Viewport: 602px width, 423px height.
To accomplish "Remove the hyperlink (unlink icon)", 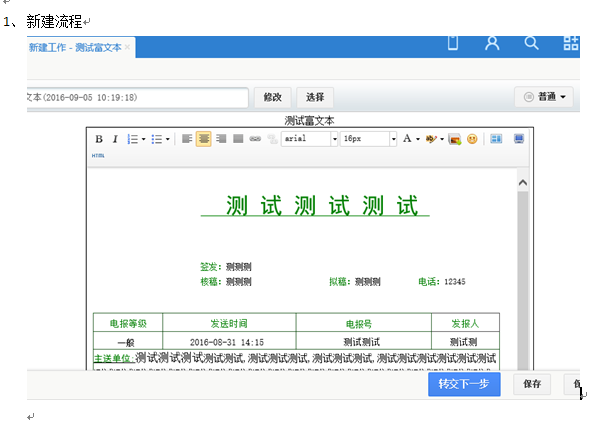I will (x=272, y=139).
